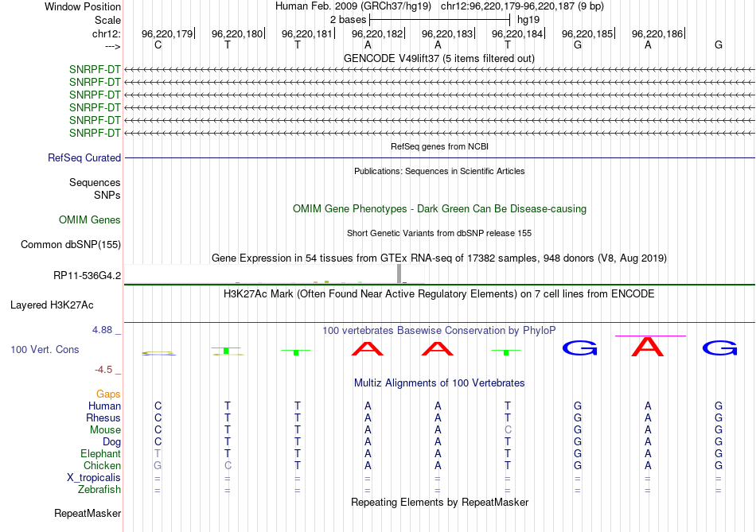Click the PhyloP -4.5 lower limit value
The width and height of the screenshot is (756, 532).
(x=103, y=370)
